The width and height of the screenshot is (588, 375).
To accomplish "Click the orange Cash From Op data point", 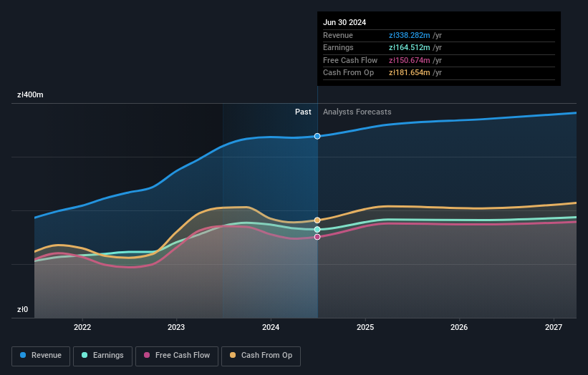I will pyautogui.click(x=317, y=220).
